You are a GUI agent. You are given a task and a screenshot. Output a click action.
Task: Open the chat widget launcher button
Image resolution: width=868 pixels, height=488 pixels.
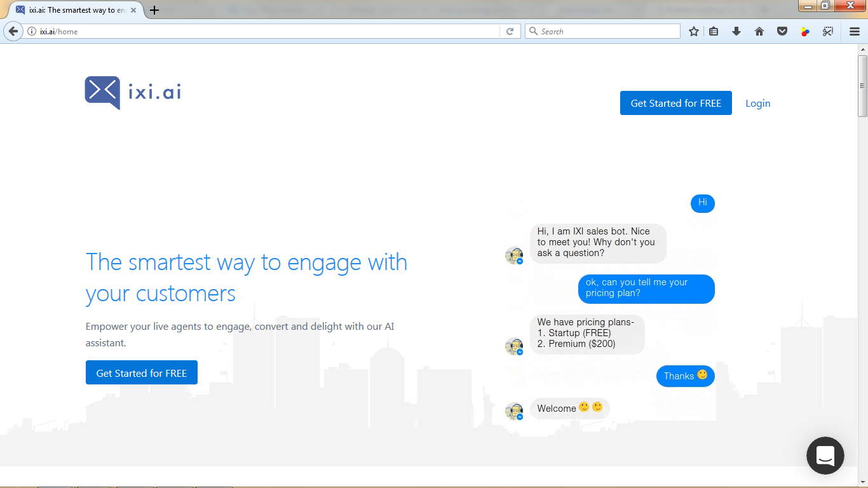825,456
